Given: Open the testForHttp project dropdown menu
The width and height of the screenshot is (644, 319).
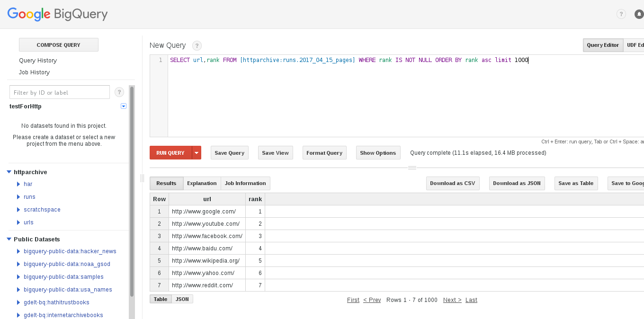Looking at the screenshot, I should pos(124,106).
